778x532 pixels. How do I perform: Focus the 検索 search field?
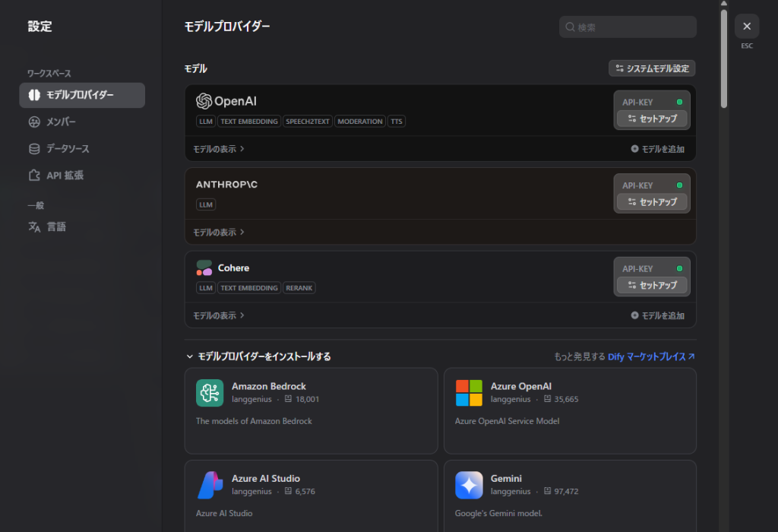coord(628,27)
